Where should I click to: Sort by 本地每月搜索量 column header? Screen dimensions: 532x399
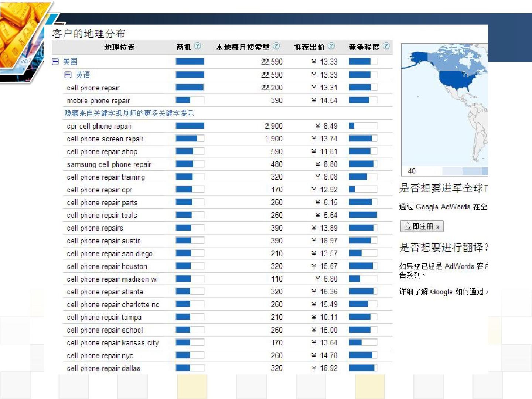[x=243, y=47]
